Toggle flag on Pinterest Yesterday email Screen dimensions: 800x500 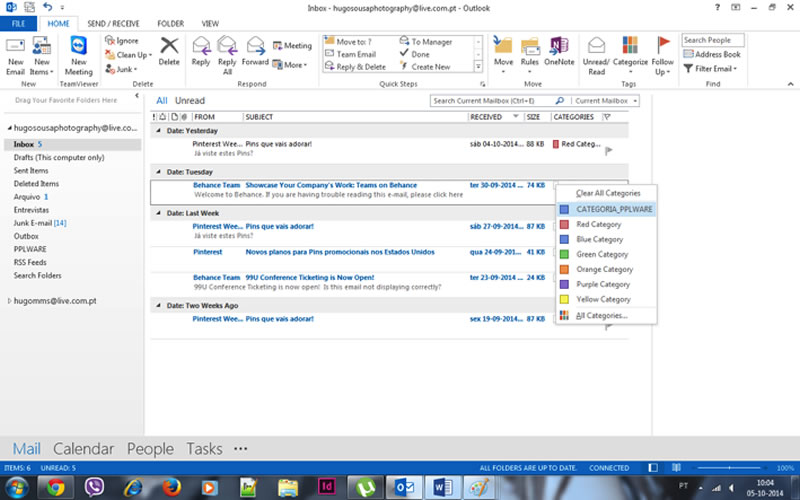pyautogui.click(x=609, y=151)
